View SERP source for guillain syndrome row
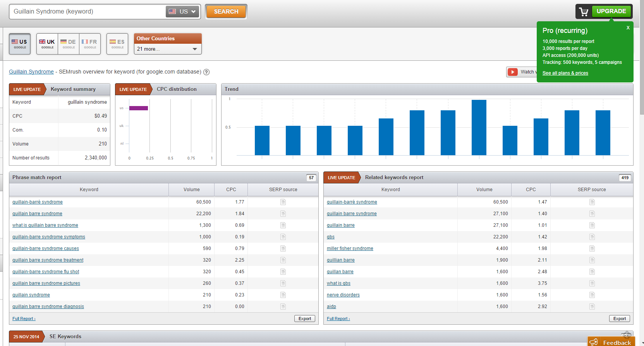The width and height of the screenshot is (644, 346). click(283, 295)
